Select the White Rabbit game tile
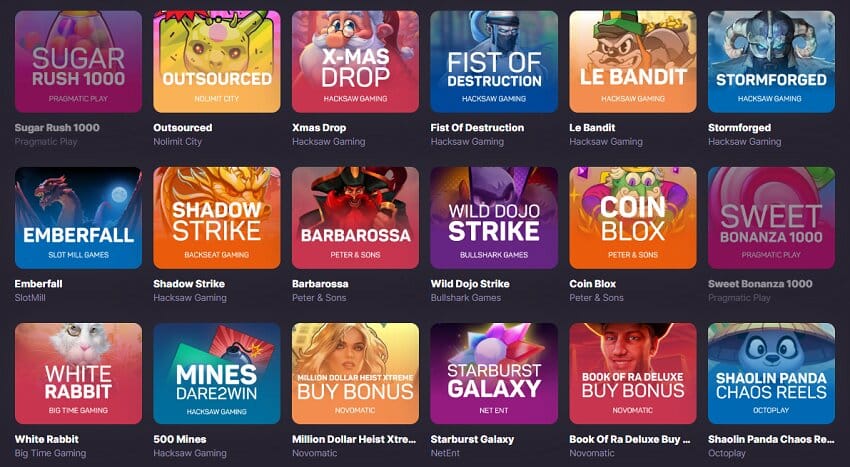The width and height of the screenshot is (850, 467). [78, 374]
